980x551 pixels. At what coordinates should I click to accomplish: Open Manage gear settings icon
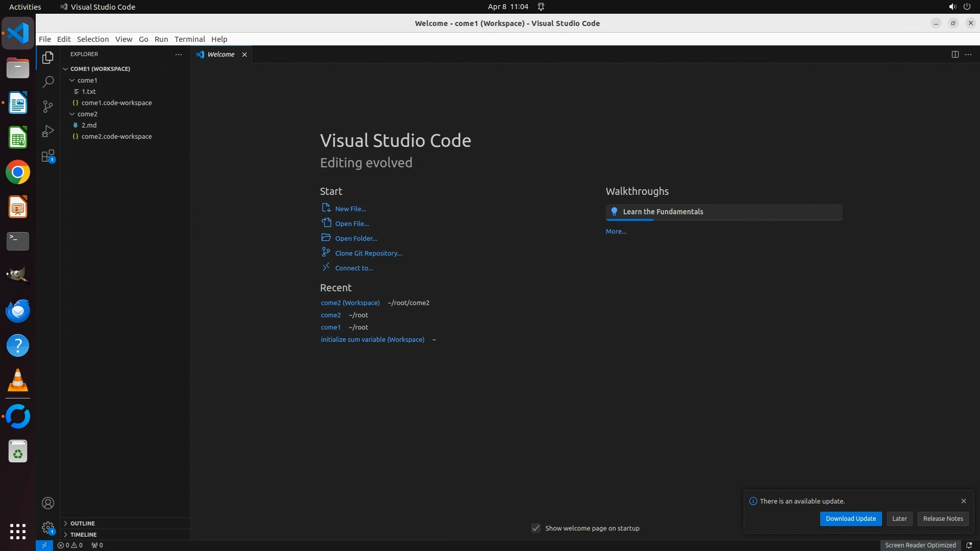tap(48, 527)
